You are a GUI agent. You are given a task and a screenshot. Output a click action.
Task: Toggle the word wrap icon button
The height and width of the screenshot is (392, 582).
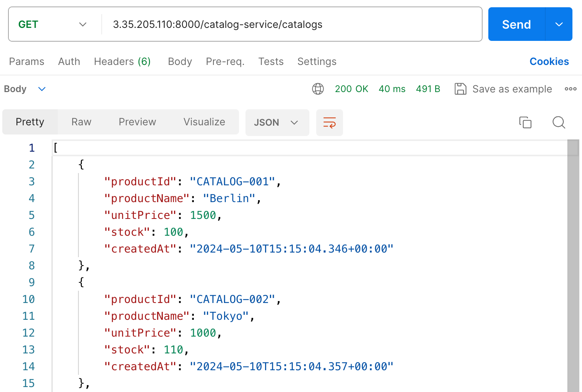point(330,123)
